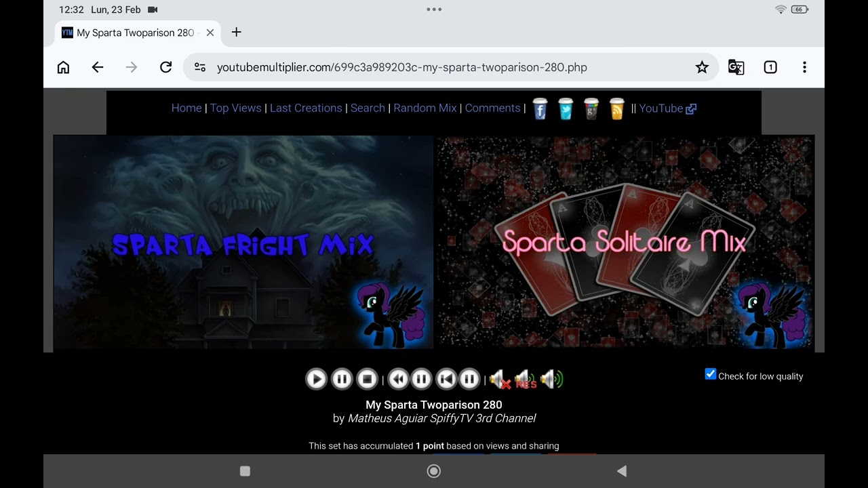Click the skip-to-start button
This screenshot has width=868, height=488.
point(446,379)
